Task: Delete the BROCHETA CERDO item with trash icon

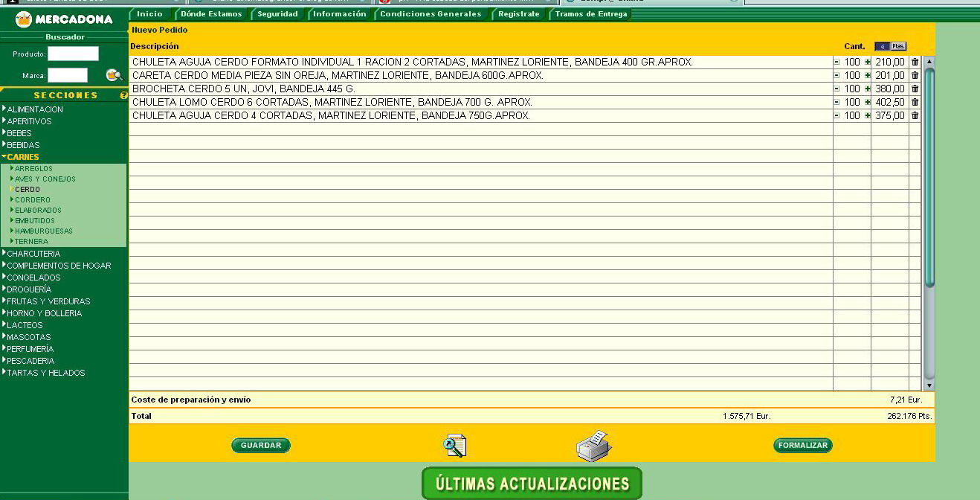Action: (915, 89)
